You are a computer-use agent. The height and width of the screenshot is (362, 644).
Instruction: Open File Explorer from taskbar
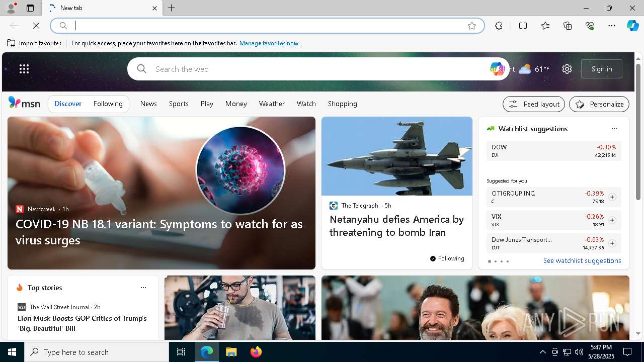point(231,352)
